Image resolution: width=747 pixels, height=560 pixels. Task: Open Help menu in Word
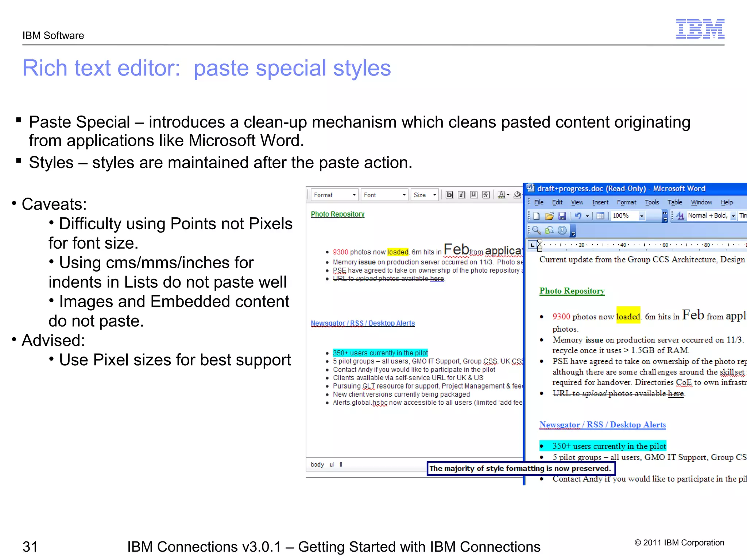click(x=727, y=202)
